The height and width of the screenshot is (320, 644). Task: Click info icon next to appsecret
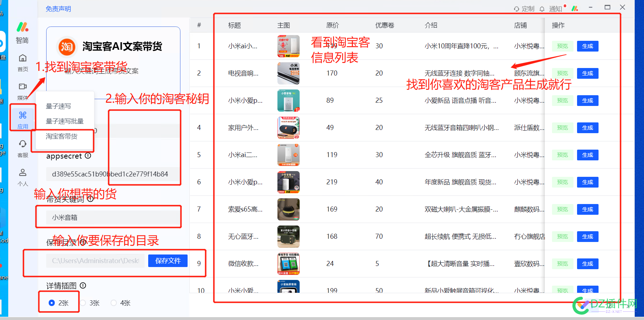88,156
